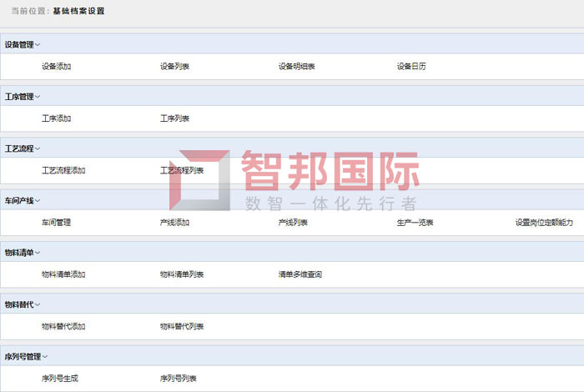
Task: Click the 工序添加 link
Action: click(x=56, y=118)
